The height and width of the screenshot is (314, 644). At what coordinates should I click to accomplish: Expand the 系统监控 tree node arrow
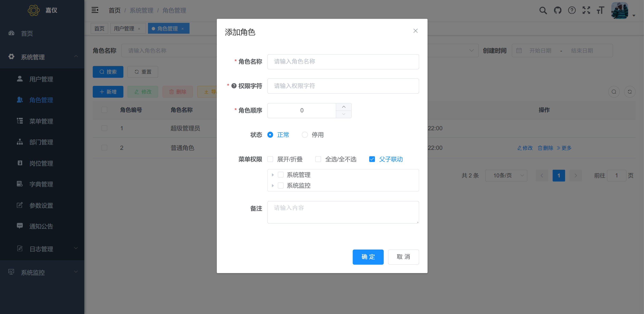pos(272,185)
